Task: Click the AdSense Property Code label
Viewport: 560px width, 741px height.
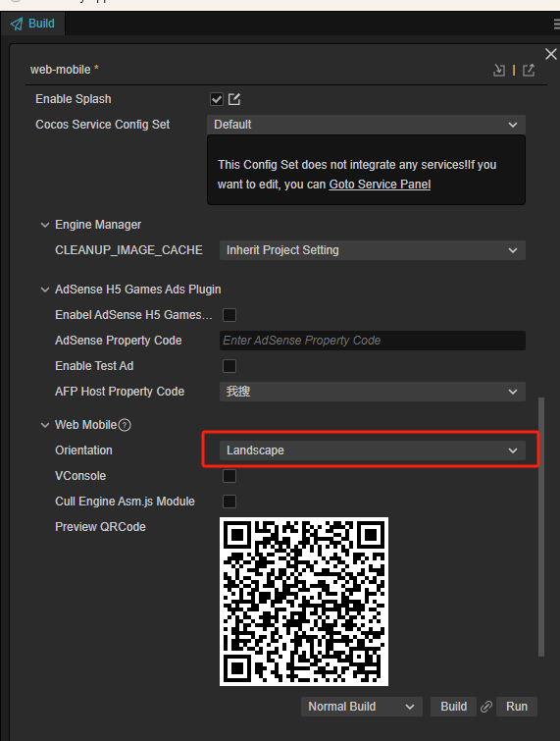Action: click(x=118, y=341)
